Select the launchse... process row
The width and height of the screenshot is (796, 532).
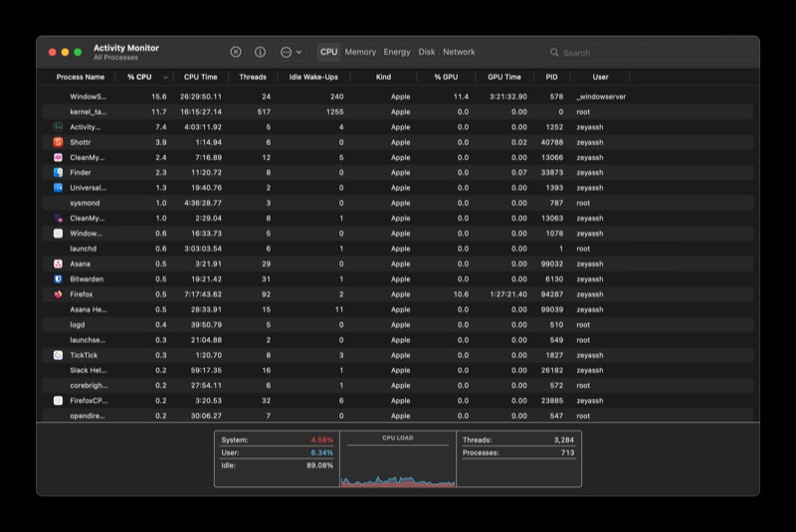397,340
